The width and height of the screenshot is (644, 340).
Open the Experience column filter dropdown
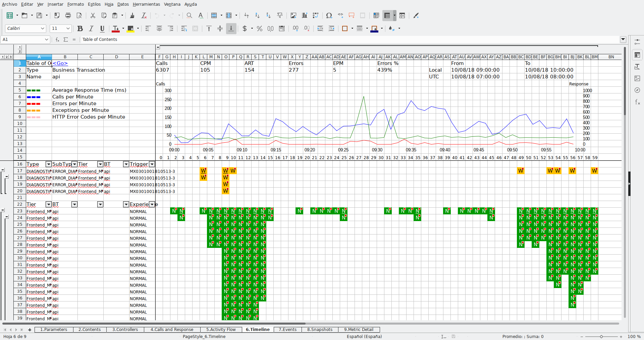[152, 204]
